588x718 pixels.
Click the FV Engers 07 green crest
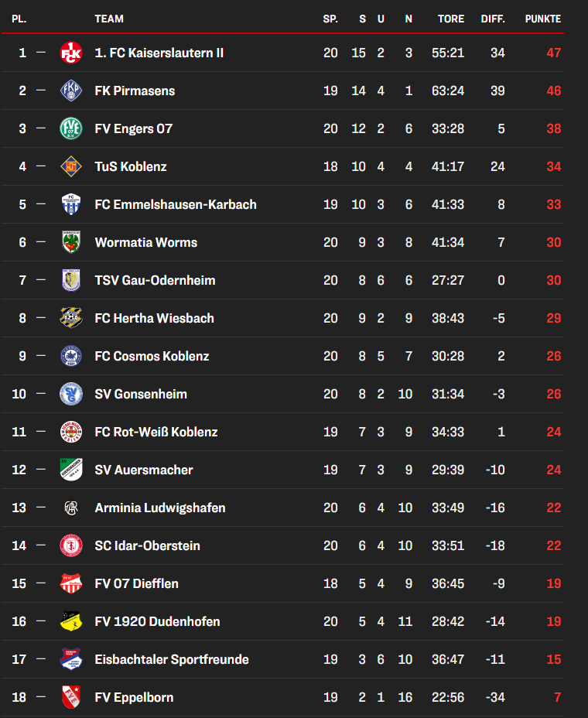tap(71, 128)
